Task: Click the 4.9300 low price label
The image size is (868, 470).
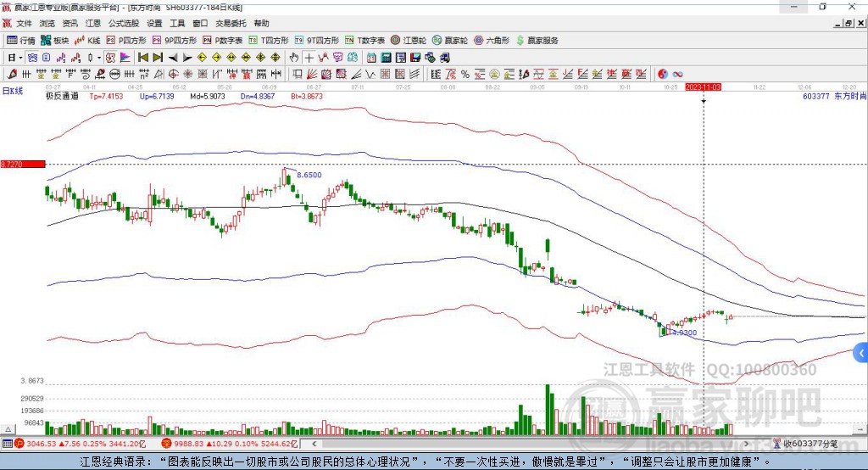Action: (x=685, y=333)
